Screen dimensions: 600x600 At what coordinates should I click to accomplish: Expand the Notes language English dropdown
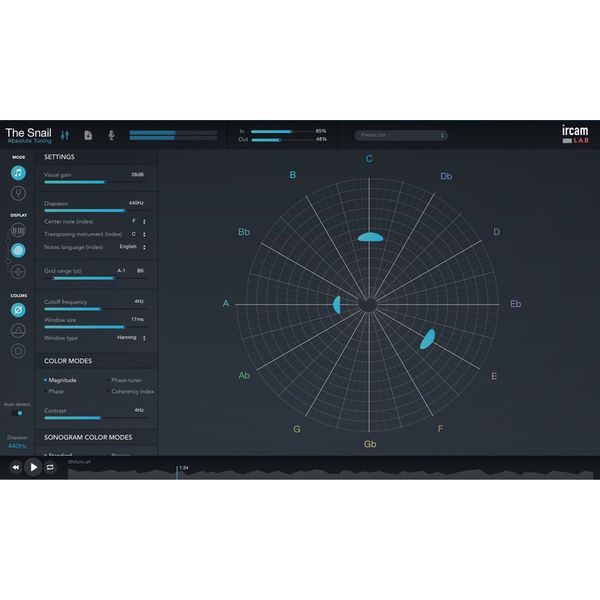(132, 246)
